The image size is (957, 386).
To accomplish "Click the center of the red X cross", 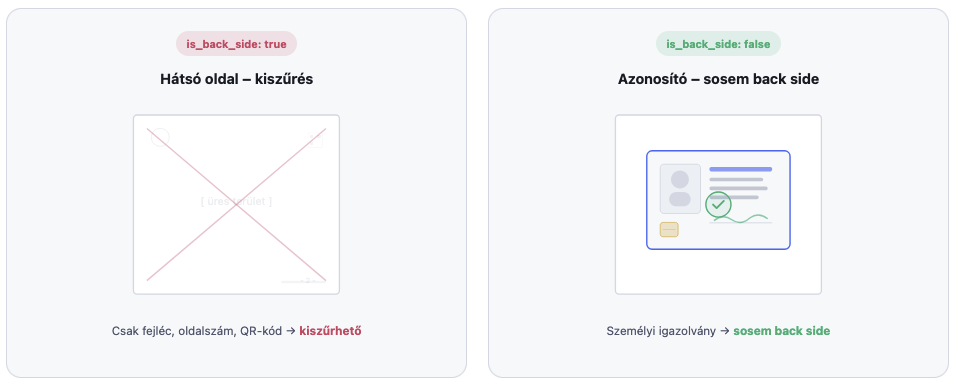I will 236,204.
